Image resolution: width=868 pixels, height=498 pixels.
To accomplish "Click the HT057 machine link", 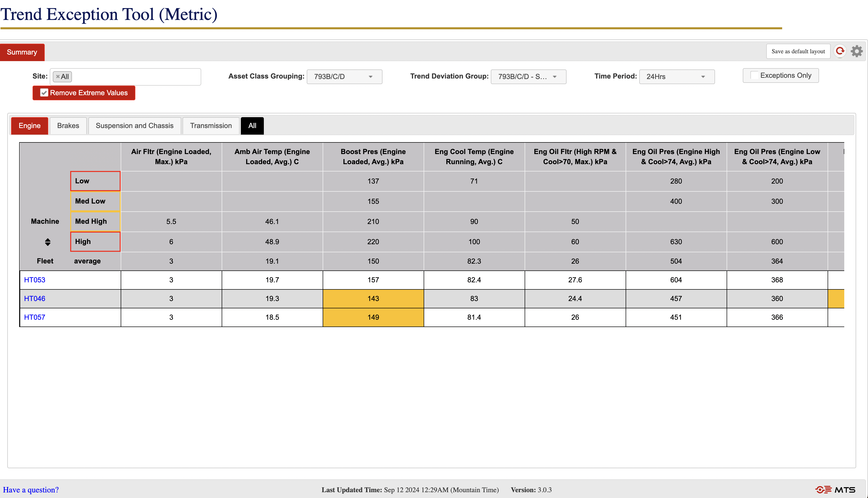I will pyautogui.click(x=34, y=317).
